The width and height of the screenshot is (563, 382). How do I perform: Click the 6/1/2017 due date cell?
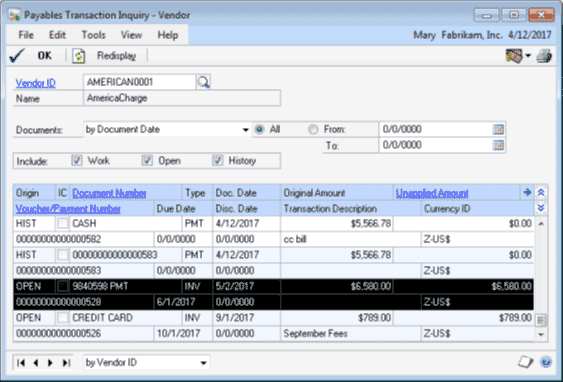point(183,302)
